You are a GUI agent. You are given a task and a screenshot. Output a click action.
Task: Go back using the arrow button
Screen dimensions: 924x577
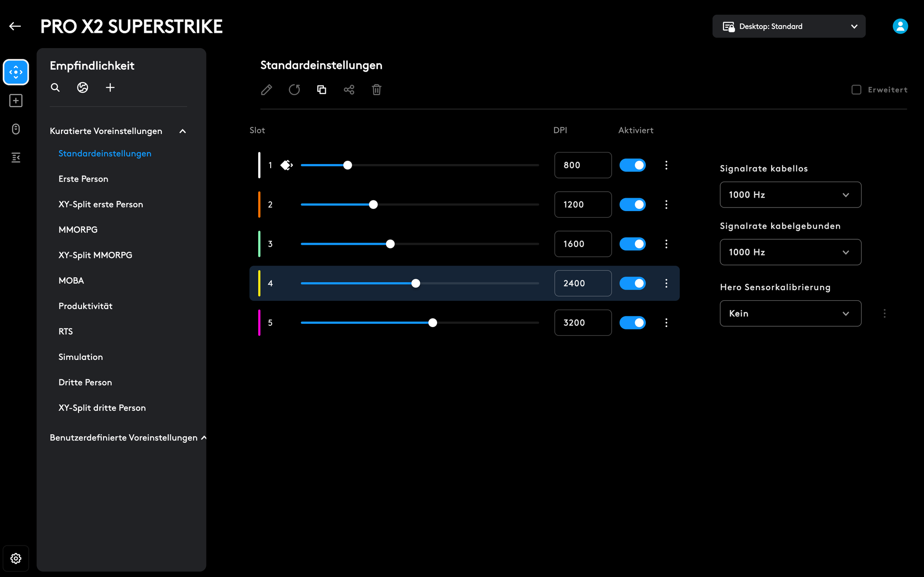15,26
